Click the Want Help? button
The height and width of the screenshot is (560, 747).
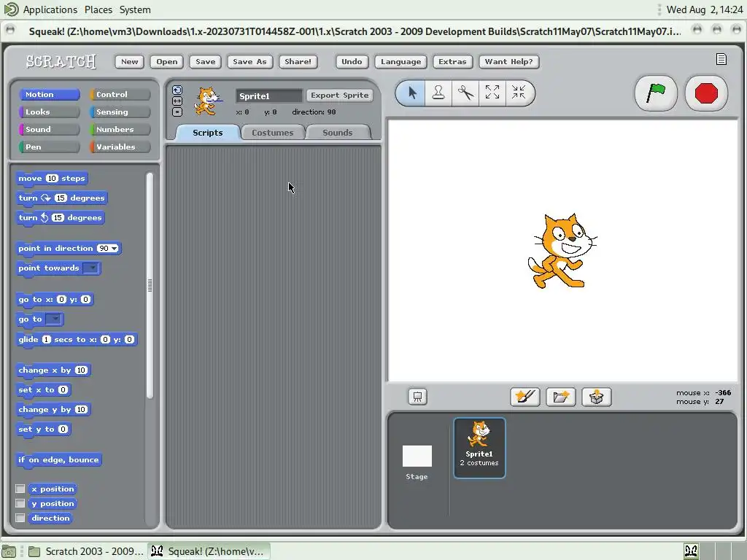(508, 61)
